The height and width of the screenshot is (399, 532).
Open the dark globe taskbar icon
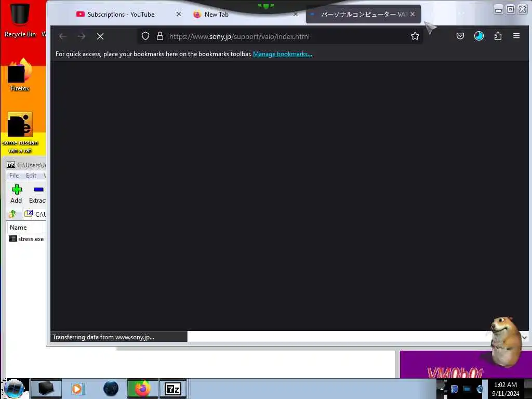click(x=111, y=389)
